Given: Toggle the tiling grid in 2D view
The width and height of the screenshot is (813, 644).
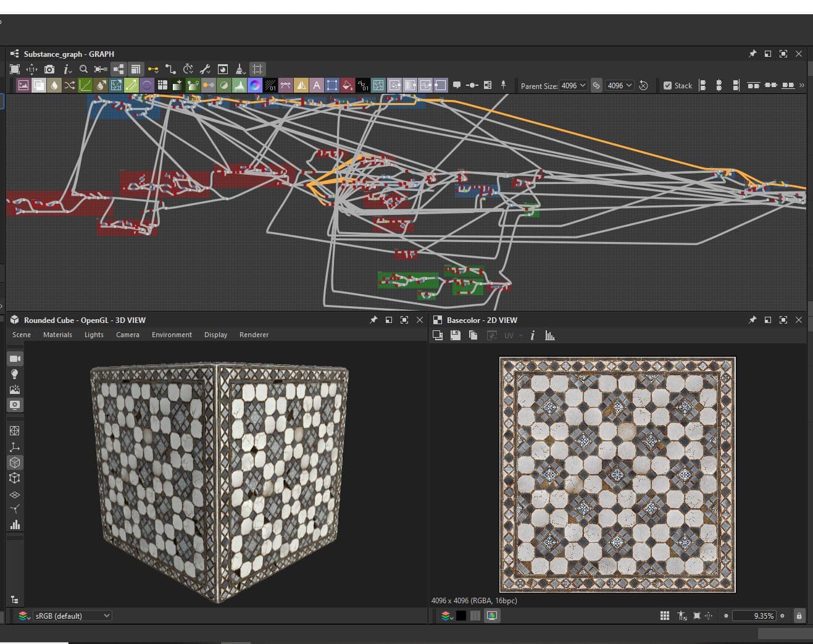Looking at the screenshot, I should tap(665, 616).
